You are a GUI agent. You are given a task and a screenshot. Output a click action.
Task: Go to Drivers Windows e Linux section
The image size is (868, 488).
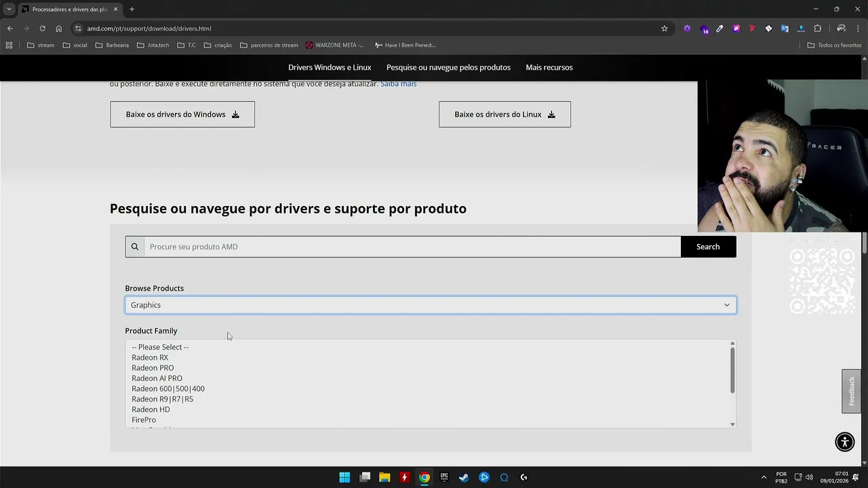click(330, 67)
